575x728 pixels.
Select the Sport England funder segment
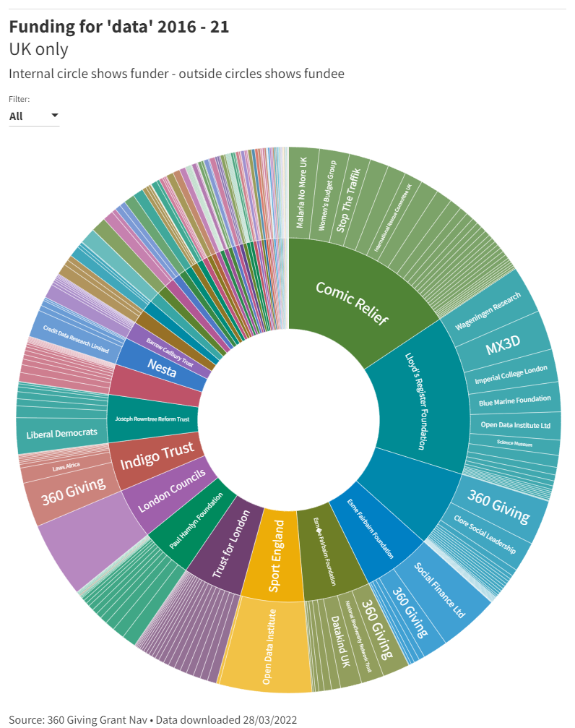[x=276, y=554]
